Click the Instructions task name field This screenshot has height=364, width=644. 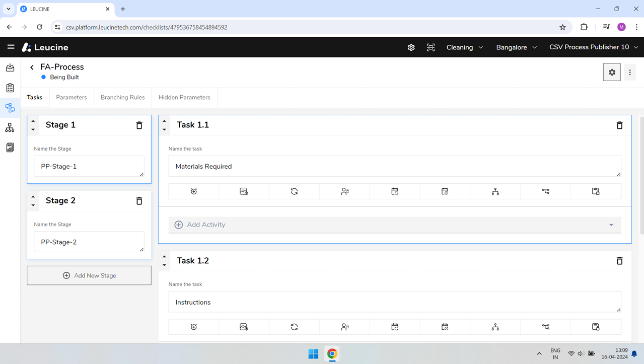point(395,302)
